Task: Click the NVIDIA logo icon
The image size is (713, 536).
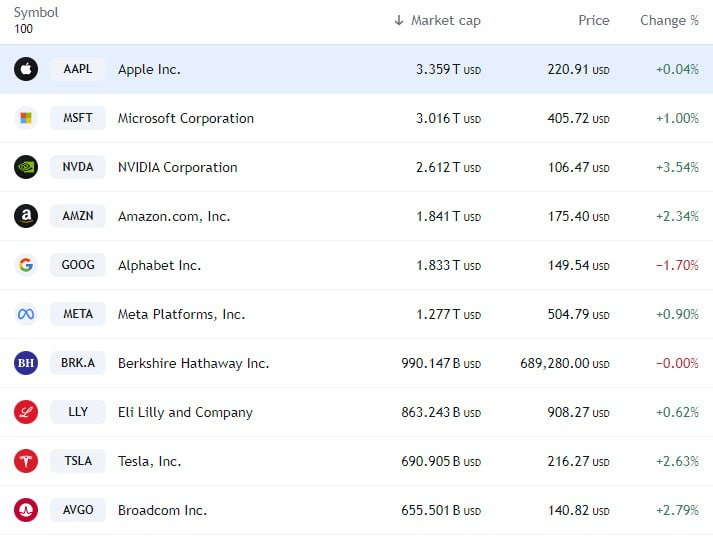Action: pos(26,167)
